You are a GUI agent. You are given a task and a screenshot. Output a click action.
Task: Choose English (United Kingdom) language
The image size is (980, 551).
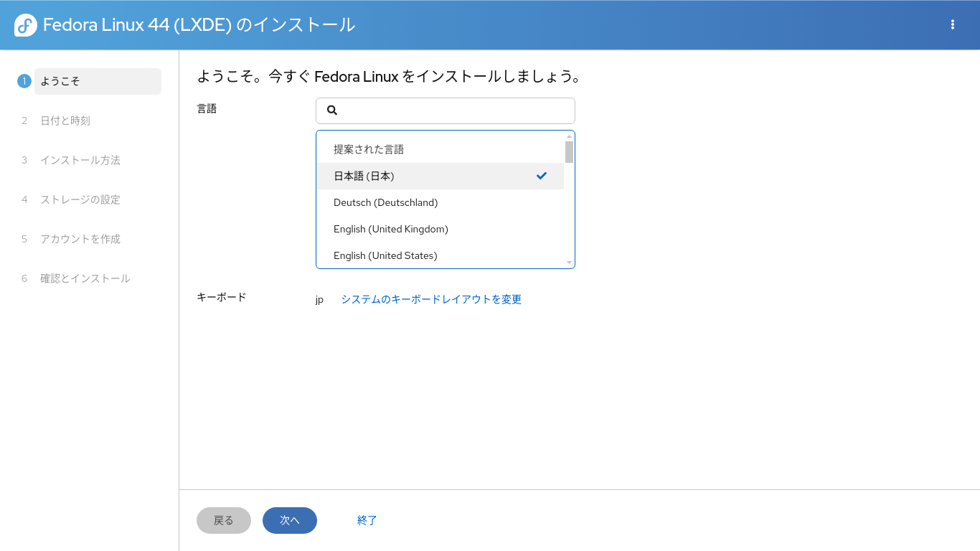(x=440, y=229)
